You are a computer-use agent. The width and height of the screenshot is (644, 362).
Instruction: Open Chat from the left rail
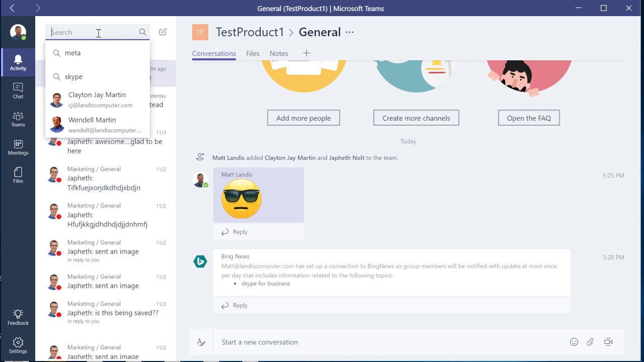tap(18, 90)
